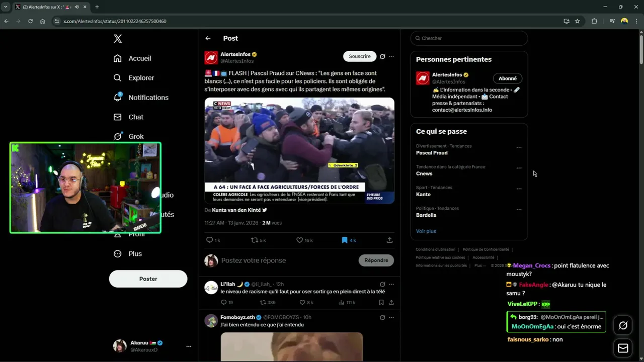
Task: Click share icon on main post
Action: pyautogui.click(x=389, y=240)
